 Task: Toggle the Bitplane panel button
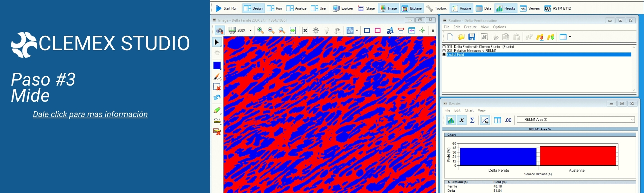click(412, 8)
